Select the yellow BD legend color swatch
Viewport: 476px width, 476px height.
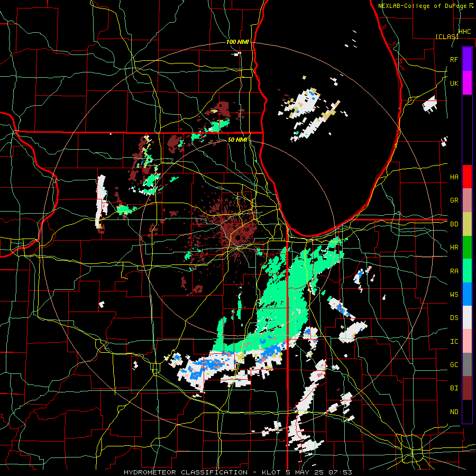467,224
